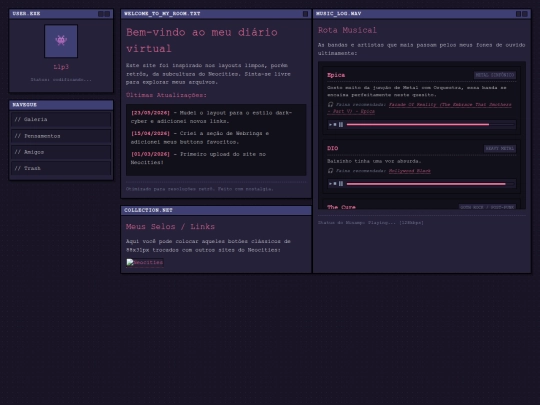Click the headphone icon in Epica card
540x405 pixels.
point(330,104)
